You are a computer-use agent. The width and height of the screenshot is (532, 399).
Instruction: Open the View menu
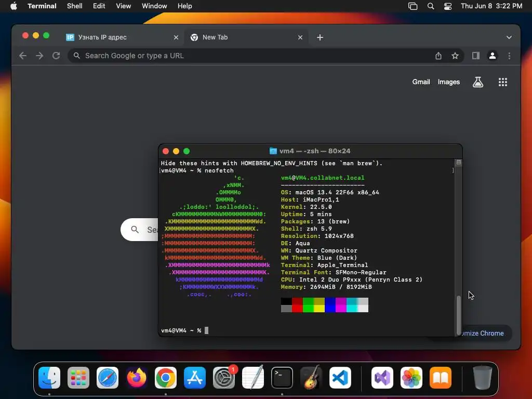124,6
